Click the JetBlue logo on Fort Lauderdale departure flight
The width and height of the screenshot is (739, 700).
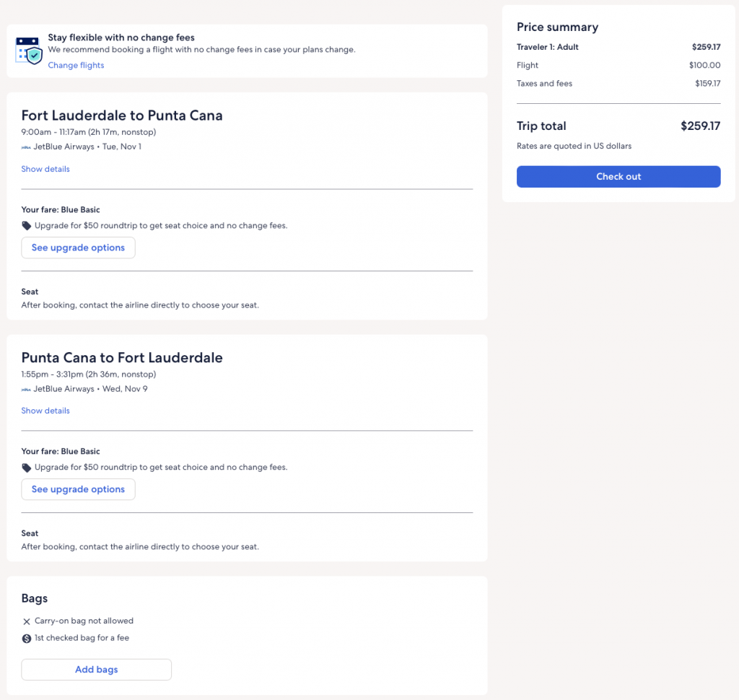(x=26, y=147)
